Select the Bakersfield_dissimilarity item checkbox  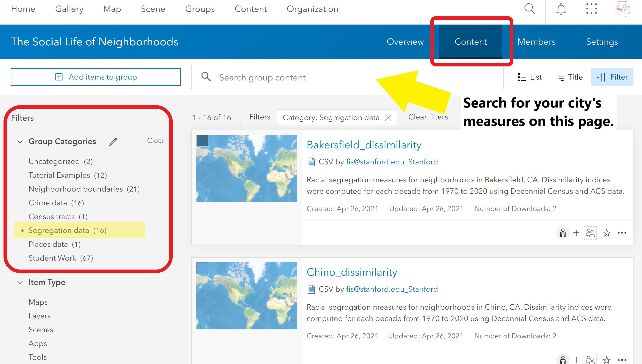pyautogui.click(x=202, y=141)
